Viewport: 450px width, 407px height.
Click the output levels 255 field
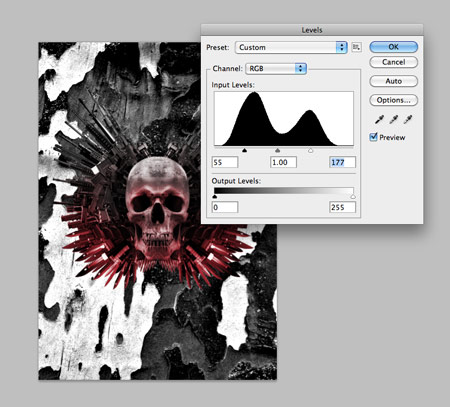[342, 207]
